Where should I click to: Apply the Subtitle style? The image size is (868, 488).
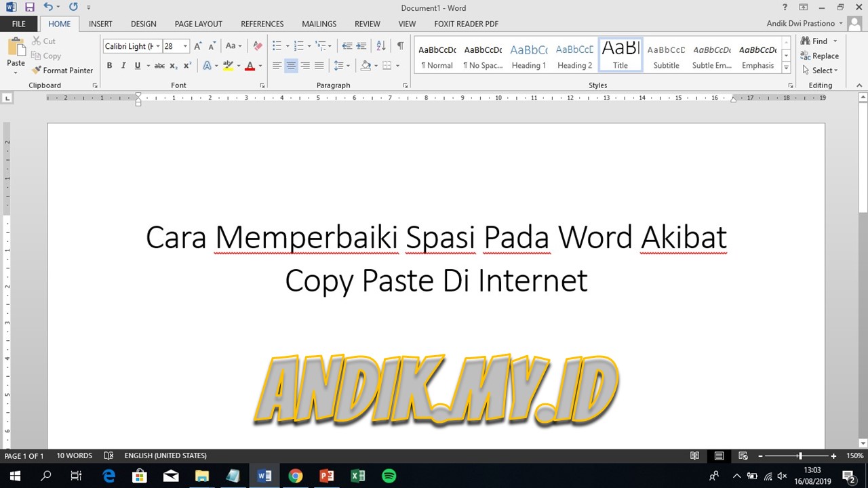coord(666,56)
